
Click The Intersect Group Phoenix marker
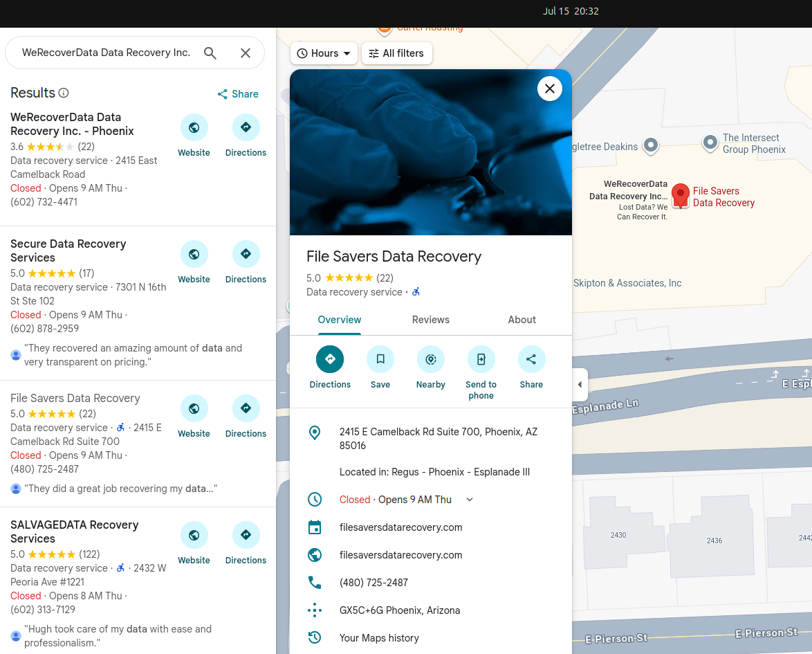point(710,143)
